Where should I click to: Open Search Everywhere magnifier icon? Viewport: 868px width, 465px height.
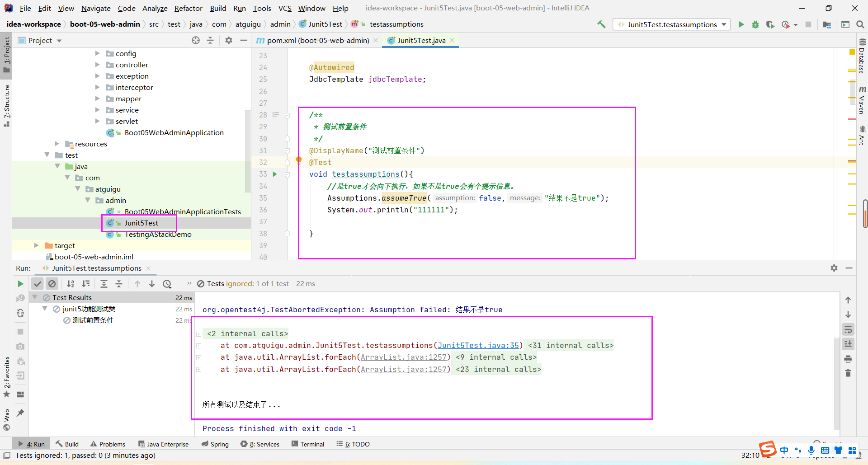860,24
